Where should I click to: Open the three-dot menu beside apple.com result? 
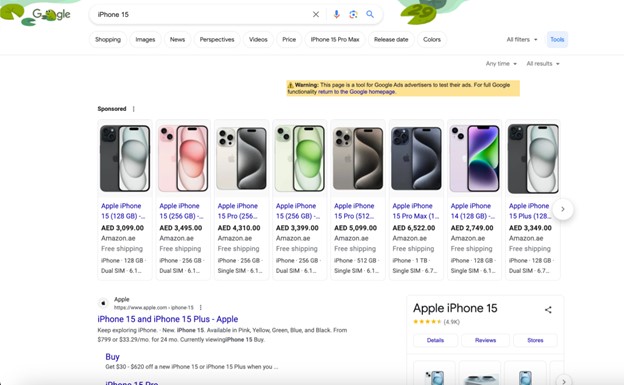[201, 307]
